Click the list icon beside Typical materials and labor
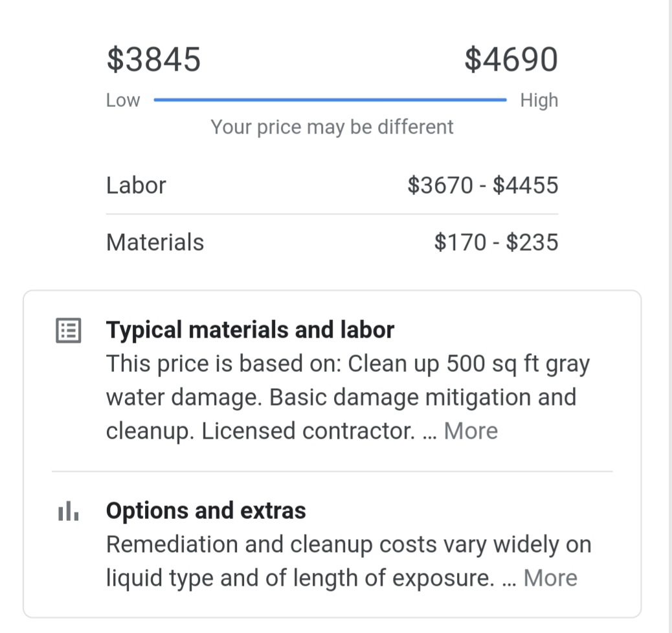The width and height of the screenshot is (672, 633). tap(68, 331)
